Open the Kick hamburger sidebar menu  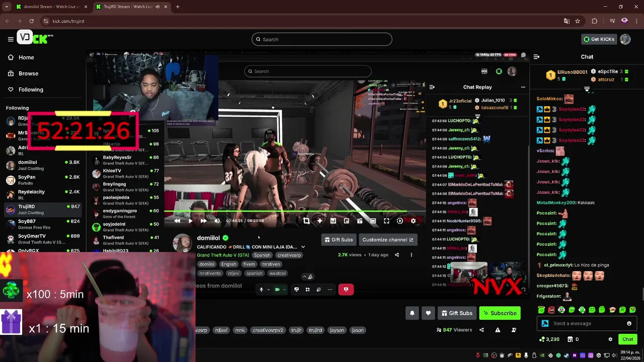tap(11, 39)
